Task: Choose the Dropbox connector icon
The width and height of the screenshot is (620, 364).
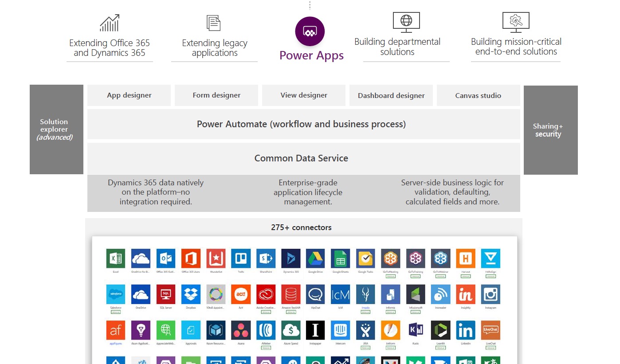Action: point(191,294)
